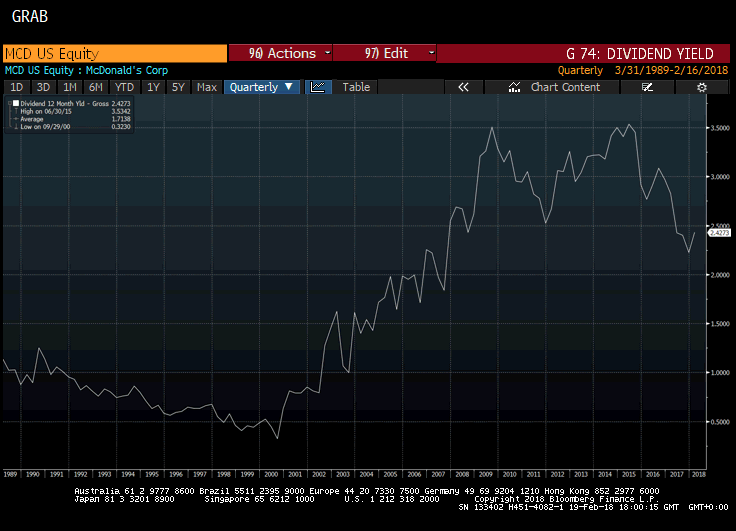736x531 pixels.
Task: Click the 2009 x-axis label
Action: [x=485, y=475]
